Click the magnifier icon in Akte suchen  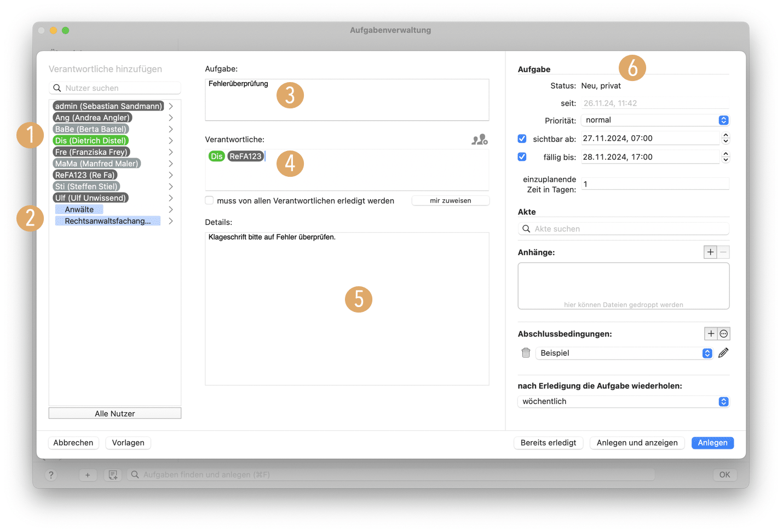click(x=526, y=229)
